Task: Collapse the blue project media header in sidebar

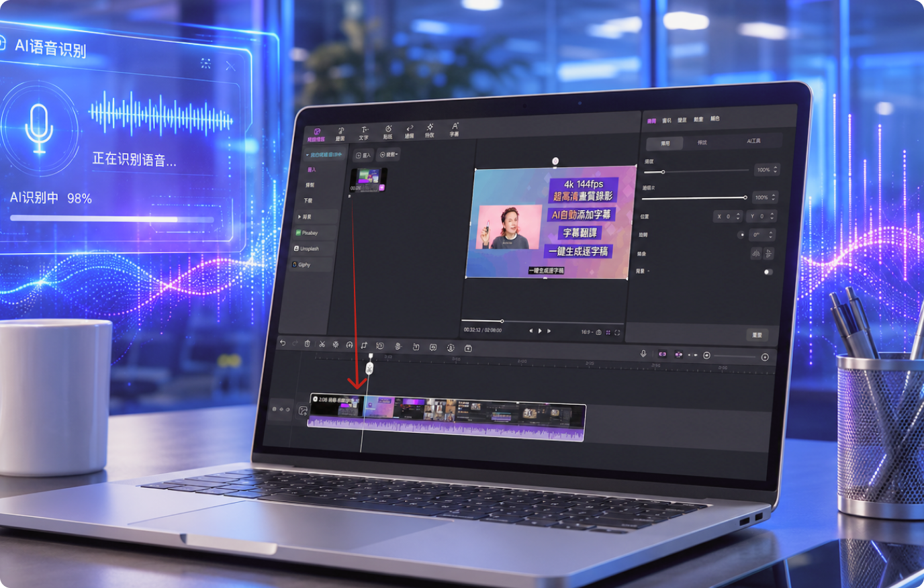Action: [x=325, y=155]
